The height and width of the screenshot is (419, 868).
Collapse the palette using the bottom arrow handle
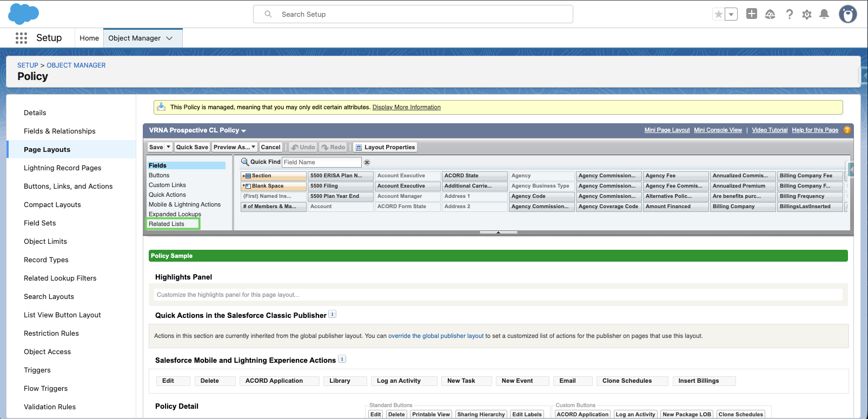[498, 232]
